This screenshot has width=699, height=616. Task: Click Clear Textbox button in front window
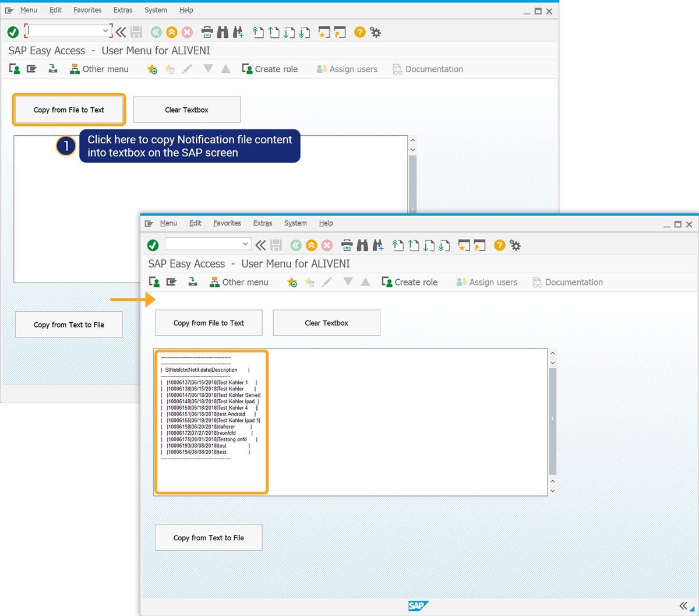click(327, 323)
